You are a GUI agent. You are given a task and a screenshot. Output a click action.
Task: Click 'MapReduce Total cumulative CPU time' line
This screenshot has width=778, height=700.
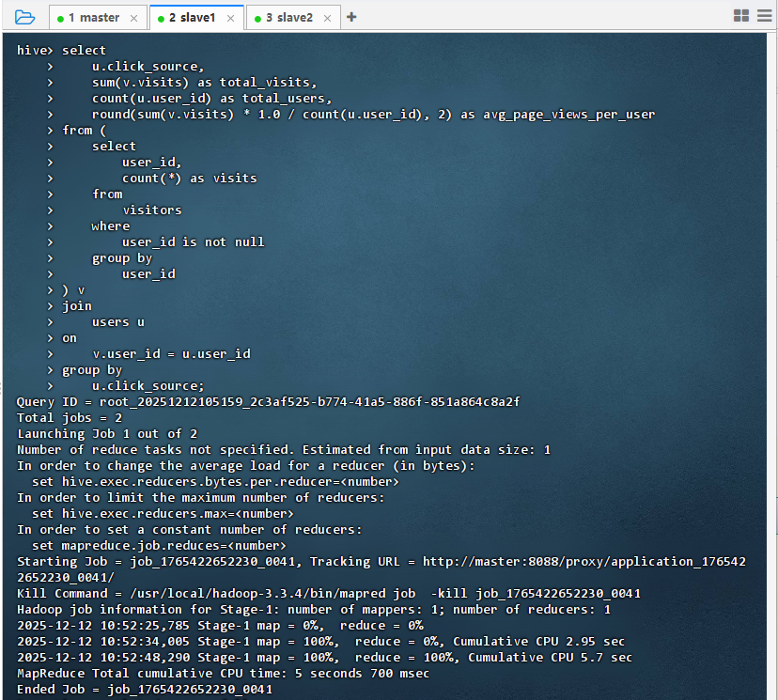click(224, 673)
